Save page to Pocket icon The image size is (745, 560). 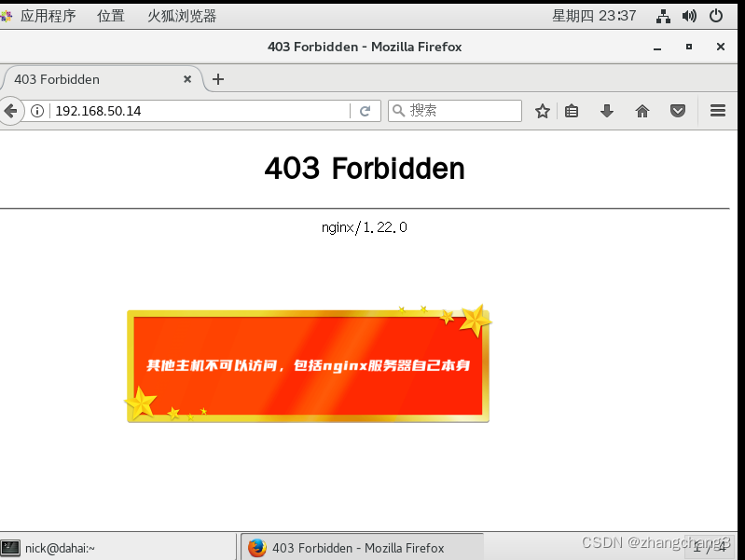[x=678, y=111]
